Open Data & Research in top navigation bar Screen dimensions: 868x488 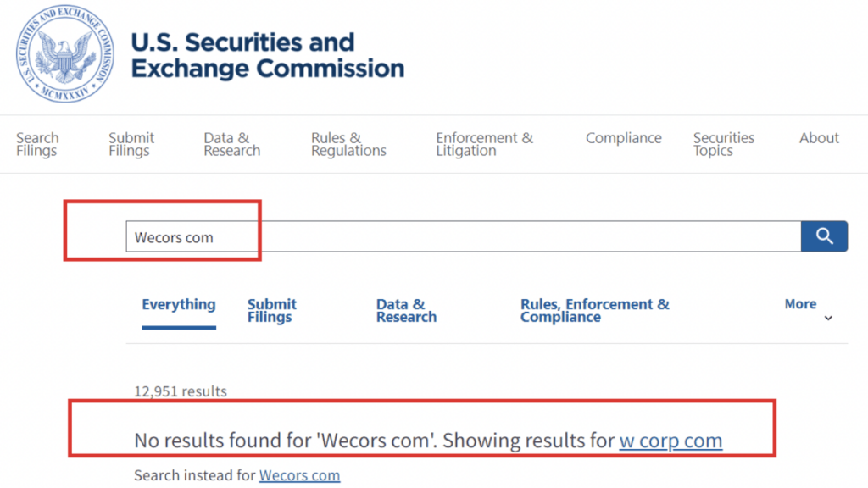(231, 144)
